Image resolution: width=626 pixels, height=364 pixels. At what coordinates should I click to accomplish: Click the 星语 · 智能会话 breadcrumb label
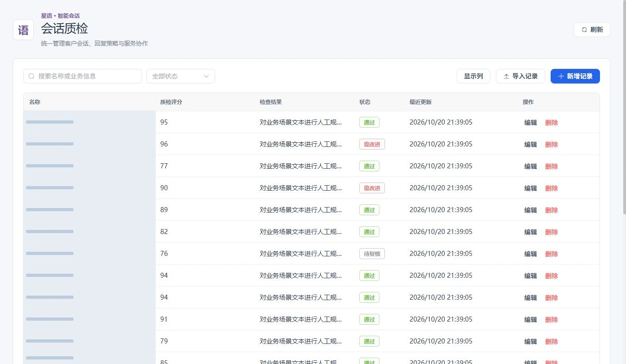[60, 16]
